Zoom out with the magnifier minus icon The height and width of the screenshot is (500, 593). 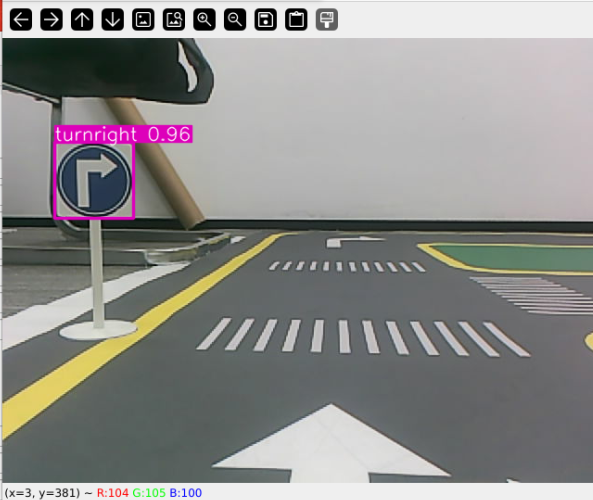(235, 19)
